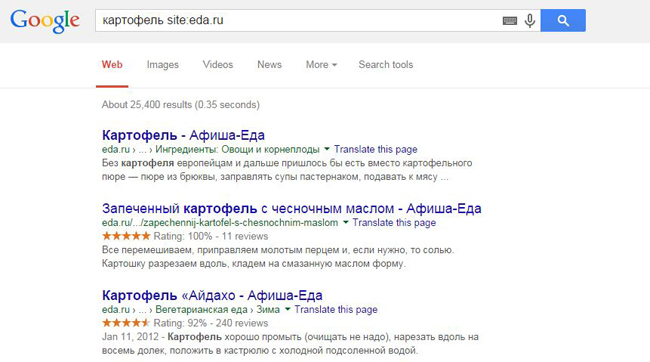Click the blue search magnifier button
The width and height of the screenshot is (650, 362).
563,20
